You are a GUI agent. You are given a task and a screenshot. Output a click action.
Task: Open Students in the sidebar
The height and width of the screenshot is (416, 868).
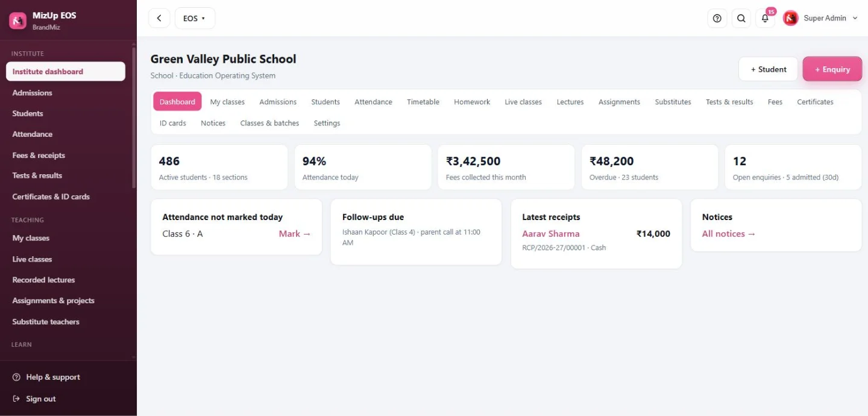[66, 113]
